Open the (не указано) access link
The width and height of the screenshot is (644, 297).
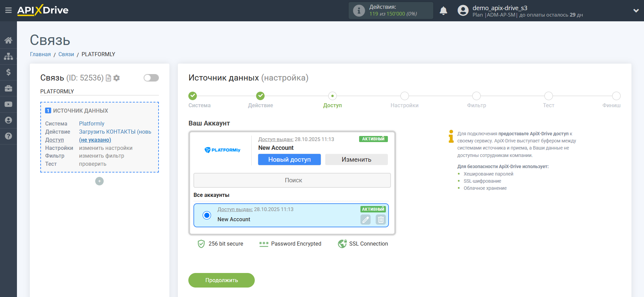pos(95,140)
